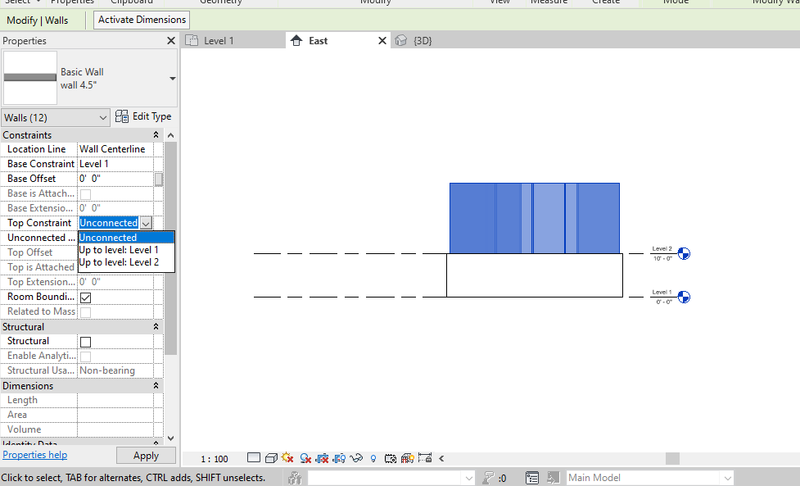The image size is (800, 486).
Task: Open wall type selector dropdown arrow
Action: [172, 79]
